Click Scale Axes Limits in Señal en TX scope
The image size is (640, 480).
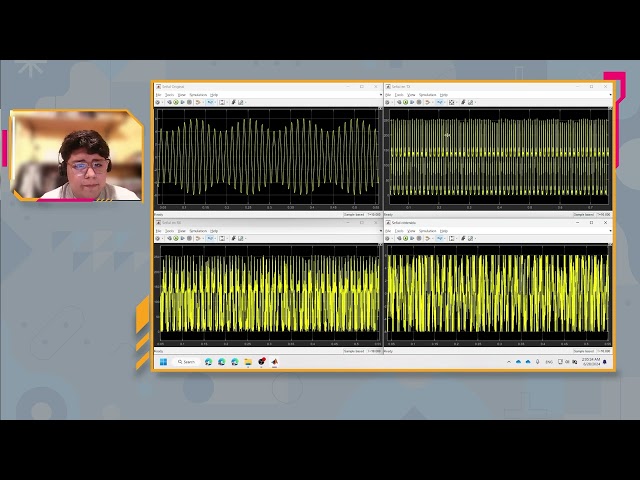coord(451,102)
